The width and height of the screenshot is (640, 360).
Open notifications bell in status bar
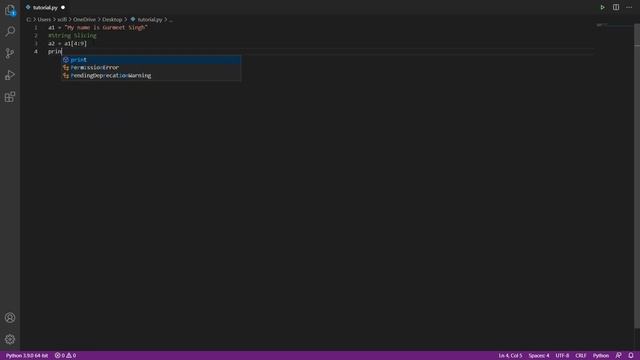pos(631,356)
